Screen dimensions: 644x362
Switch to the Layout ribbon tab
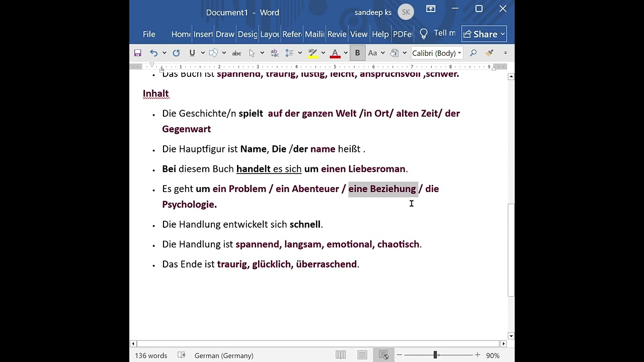pyautogui.click(x=270, y=34)
